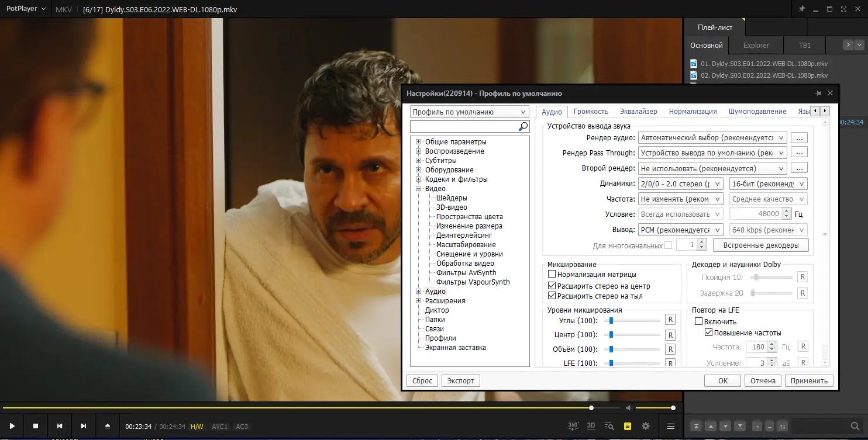Image resolution: width=868 pixels, height=440 pixels.
Task: Open the PotPlayer main menu
Action: [26, 9]
